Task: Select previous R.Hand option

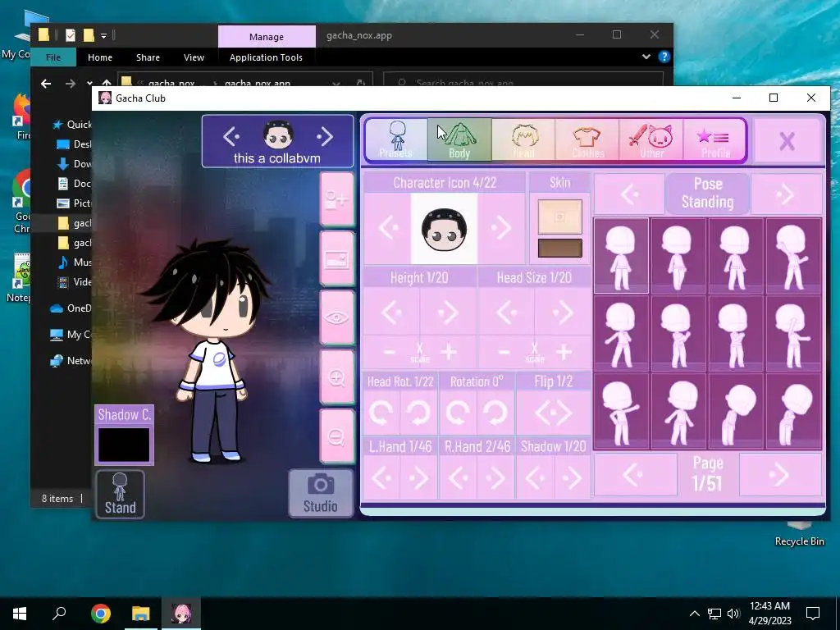Action: point(459,477)
